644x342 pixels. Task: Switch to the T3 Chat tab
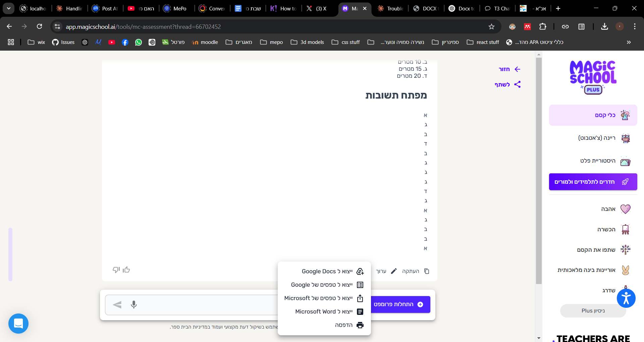pos(498,8)
